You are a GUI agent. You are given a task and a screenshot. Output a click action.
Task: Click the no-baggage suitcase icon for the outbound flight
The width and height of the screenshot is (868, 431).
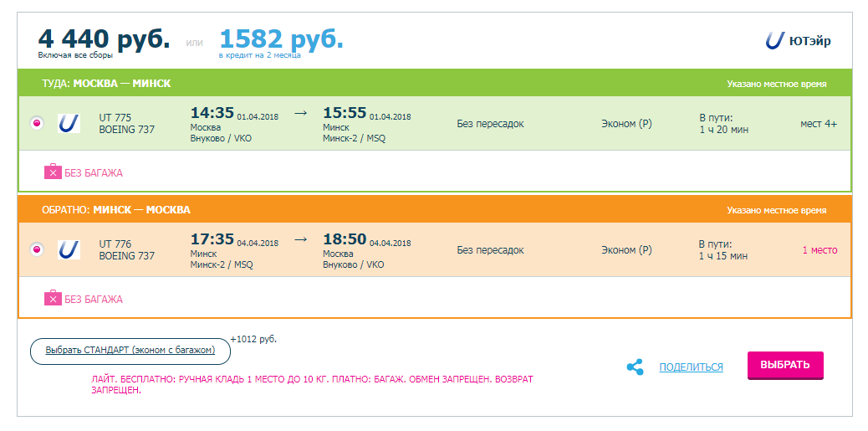(x=53, y=172)
